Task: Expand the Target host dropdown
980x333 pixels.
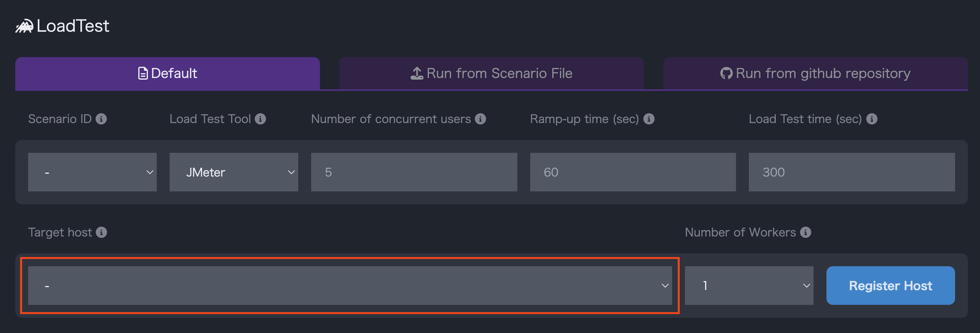Action: [350, 286]
